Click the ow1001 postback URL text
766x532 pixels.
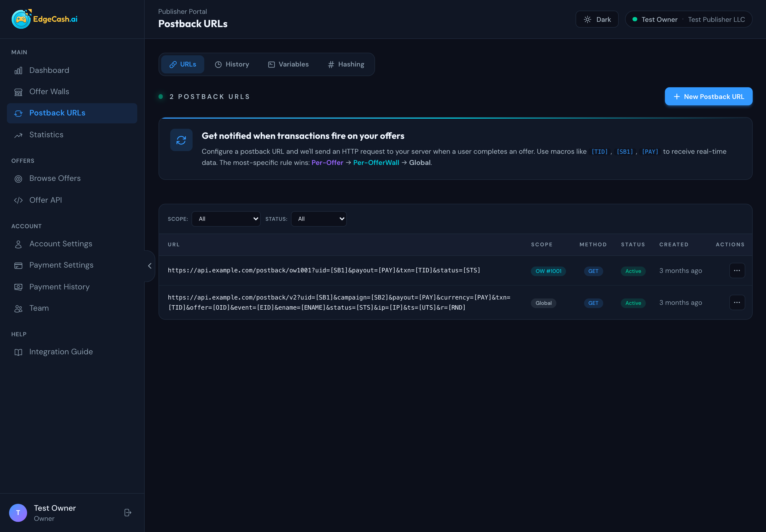click(324, 270)
